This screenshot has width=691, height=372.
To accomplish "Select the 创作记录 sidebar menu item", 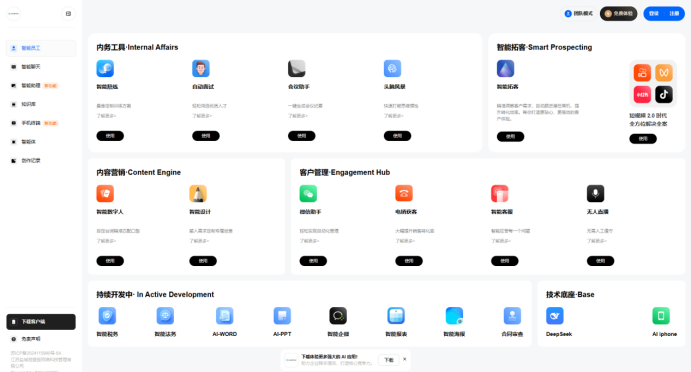I will click(41, 160).
